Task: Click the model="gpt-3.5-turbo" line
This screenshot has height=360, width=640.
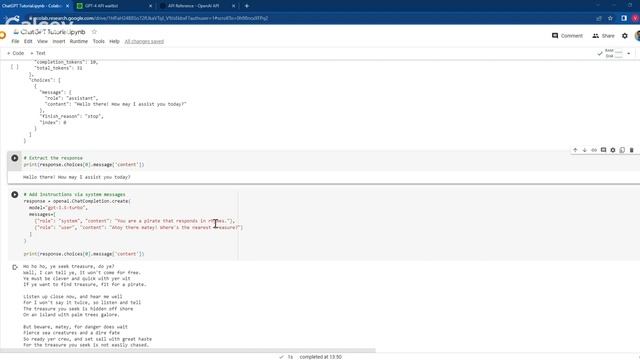Action: point(58,208)
